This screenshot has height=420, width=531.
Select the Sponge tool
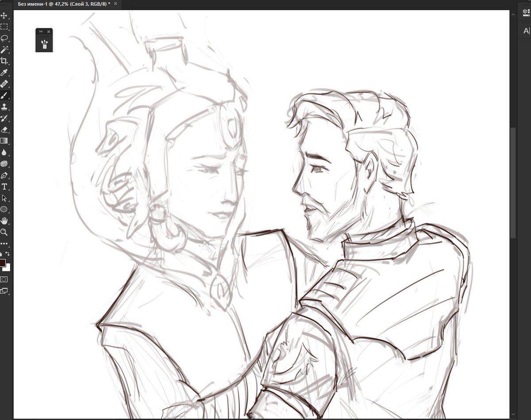point(4,164)
